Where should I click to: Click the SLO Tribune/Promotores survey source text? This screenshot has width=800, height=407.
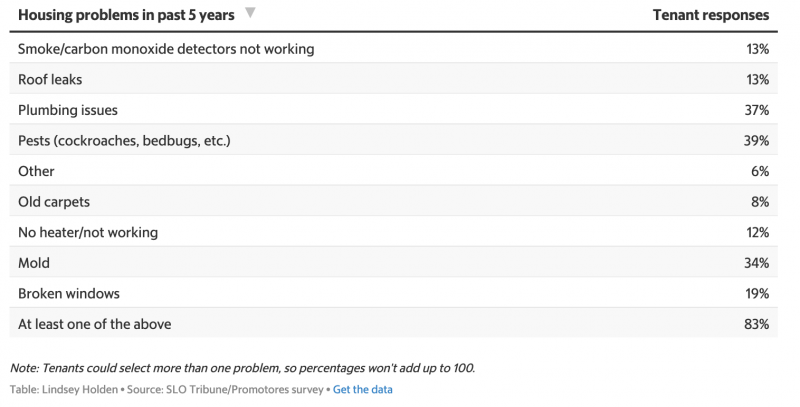tap(244, 390)
